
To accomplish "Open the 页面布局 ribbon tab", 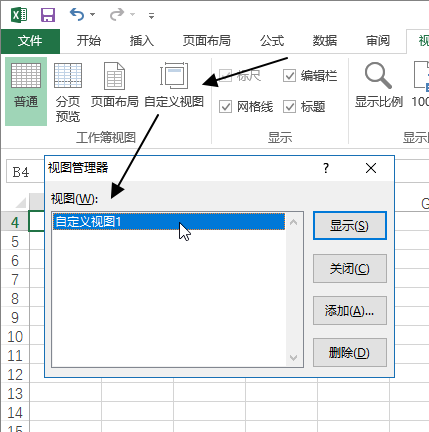I will pyautogui.click(x=206, y=41).
